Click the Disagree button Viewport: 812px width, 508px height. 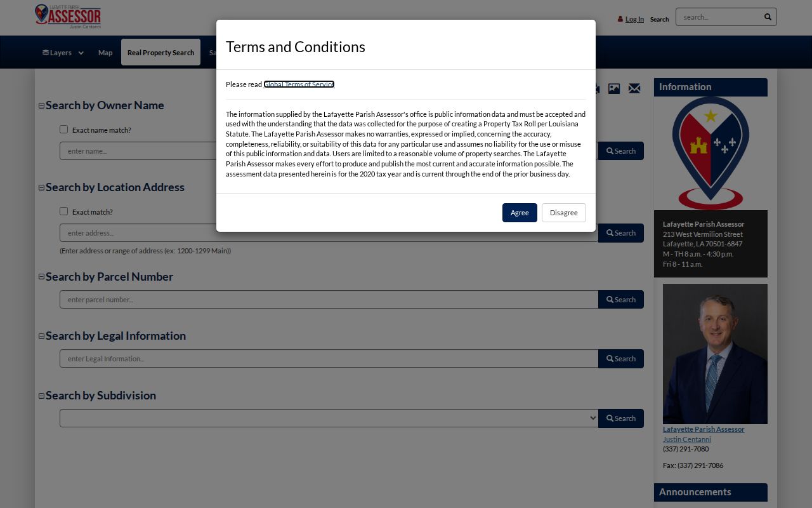click(x=564, y=213)
